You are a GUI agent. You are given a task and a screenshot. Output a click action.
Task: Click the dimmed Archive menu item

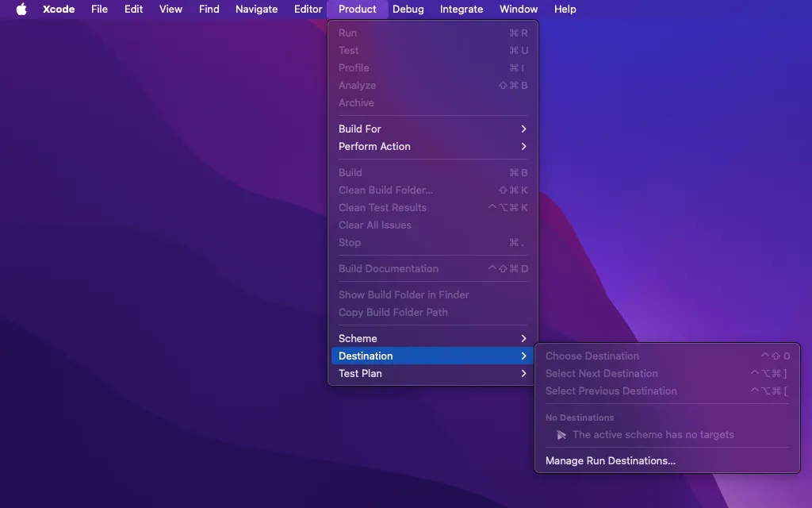click(x=432, y=102)
